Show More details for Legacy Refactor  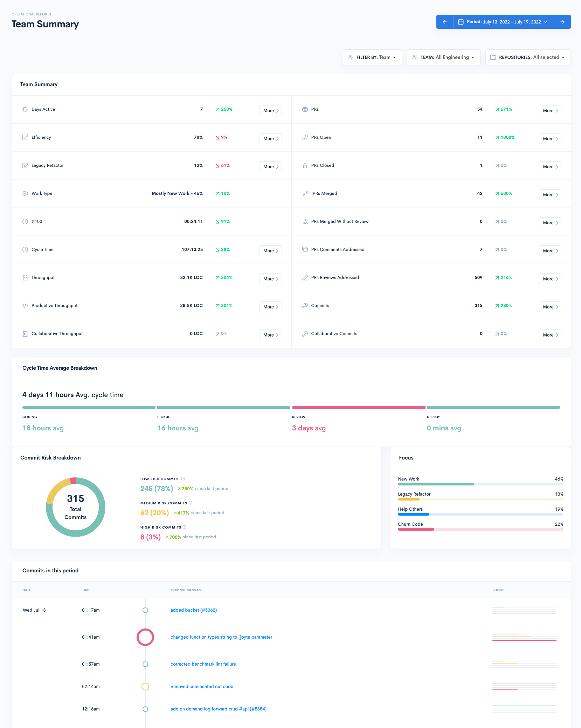point(271,166)
